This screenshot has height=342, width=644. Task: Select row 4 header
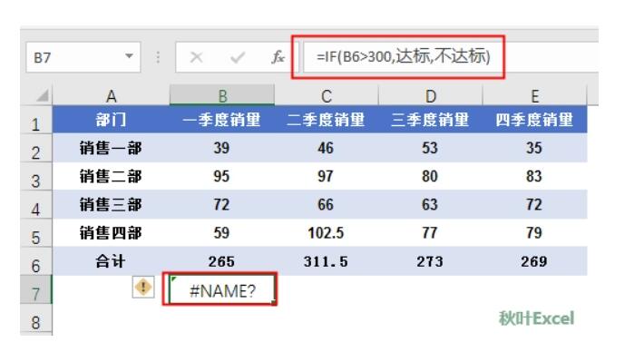tap(36, 205)
